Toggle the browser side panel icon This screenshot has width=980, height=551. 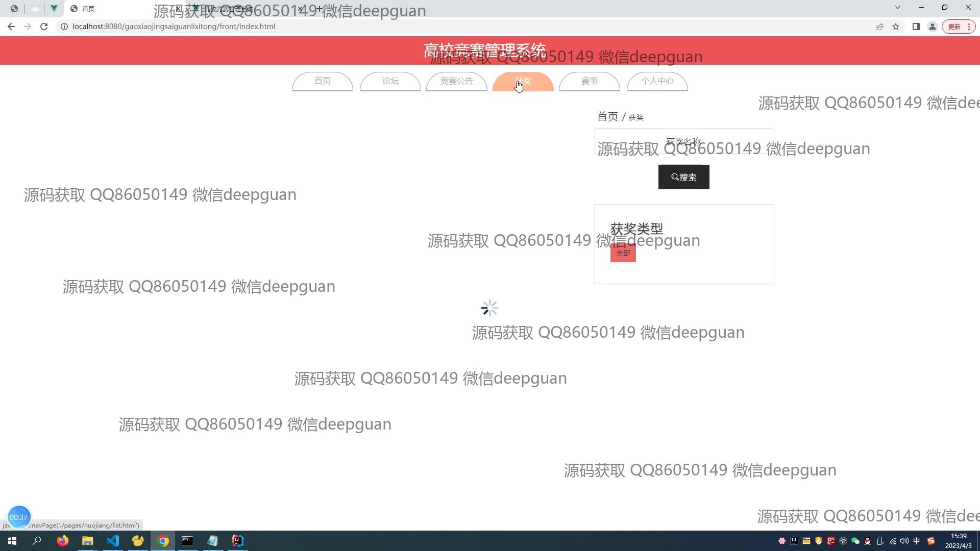click(916, 27)
